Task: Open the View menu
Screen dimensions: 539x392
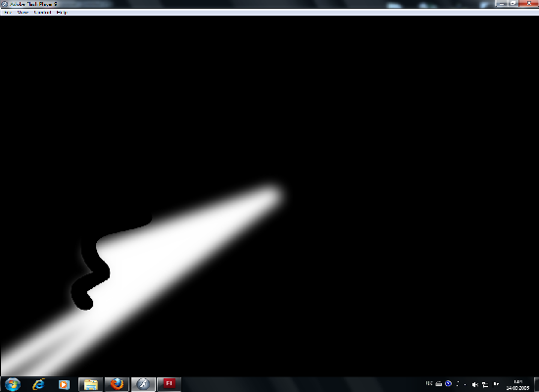Action: coord(23,13)
